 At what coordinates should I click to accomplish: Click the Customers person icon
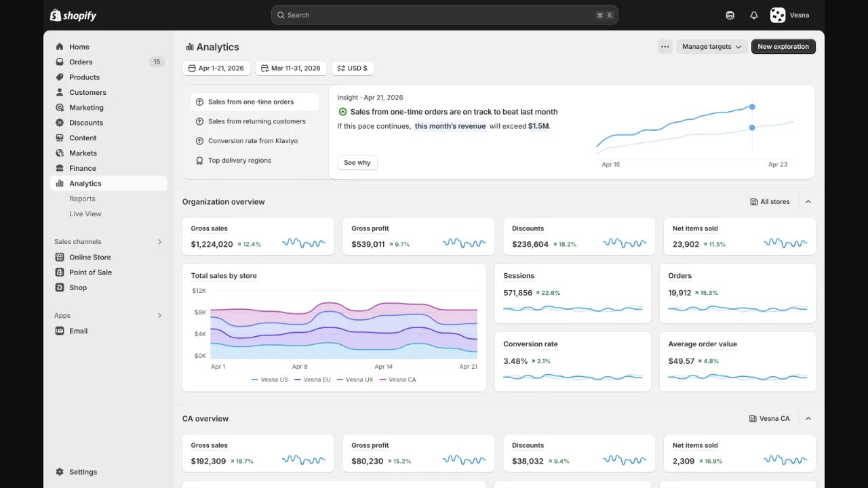60,92
